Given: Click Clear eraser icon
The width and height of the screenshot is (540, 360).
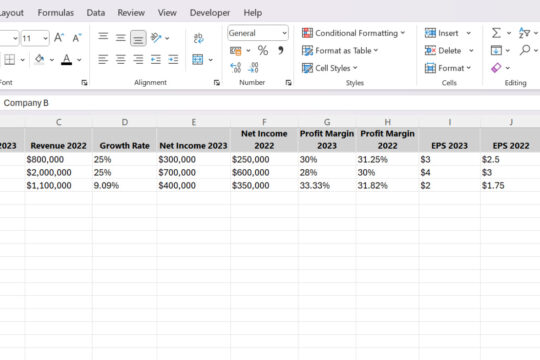Looking at the screenshot, I should 496,68.
